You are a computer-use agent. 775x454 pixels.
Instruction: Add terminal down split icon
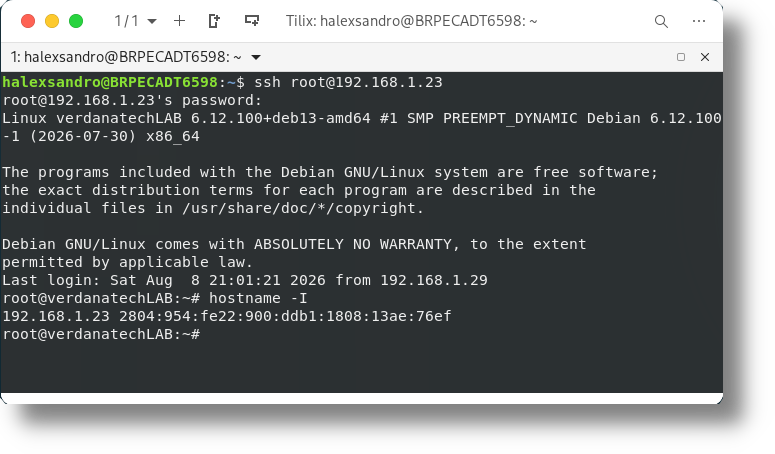click(x=252, y=21)
